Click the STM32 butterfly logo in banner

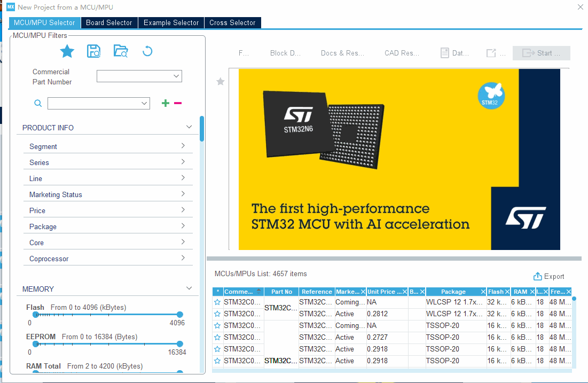tap(491, 96)
